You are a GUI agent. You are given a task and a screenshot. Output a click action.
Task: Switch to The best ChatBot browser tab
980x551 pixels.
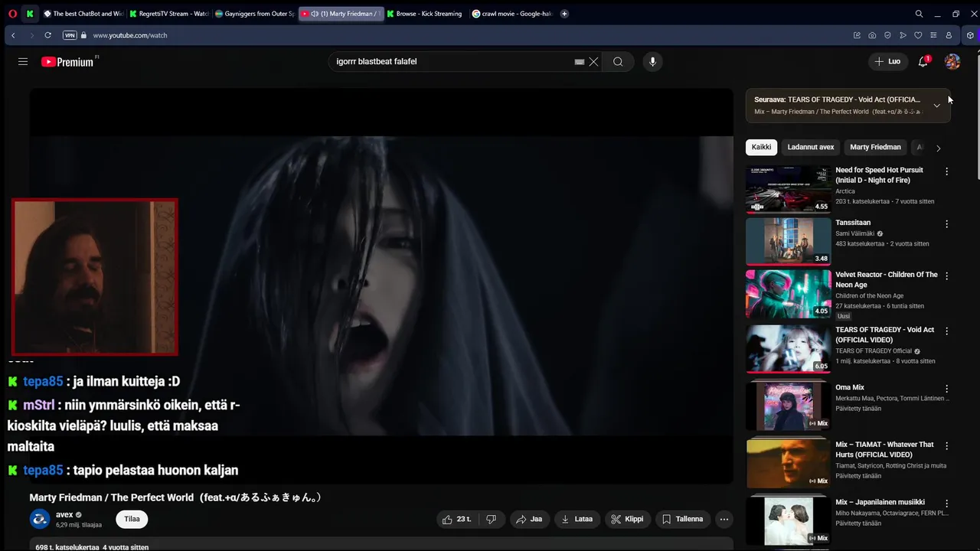pos(83,14)
